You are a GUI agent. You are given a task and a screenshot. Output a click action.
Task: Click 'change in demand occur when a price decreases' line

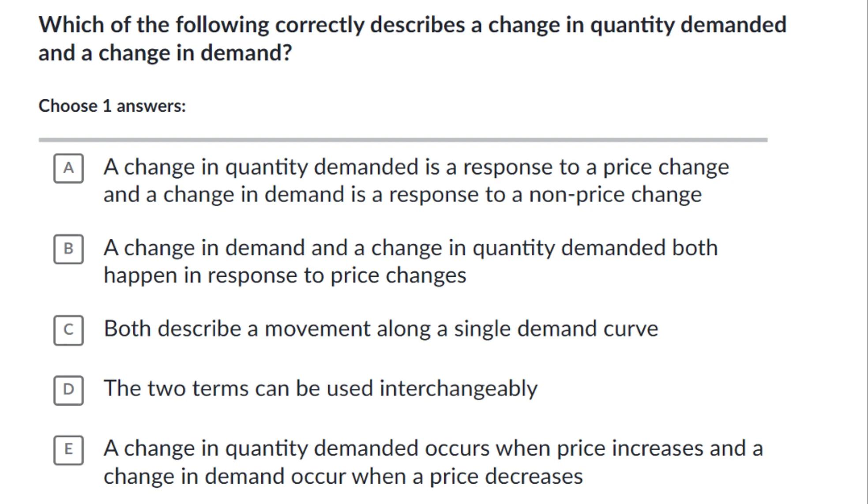point(343,477)
